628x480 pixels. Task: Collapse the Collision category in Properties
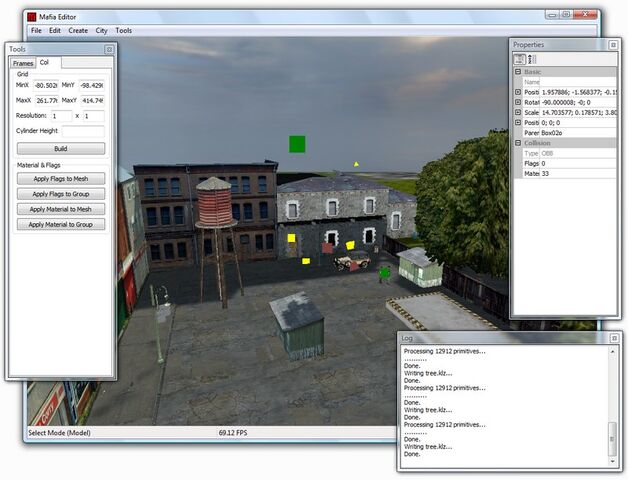click(x=518, y=143)
